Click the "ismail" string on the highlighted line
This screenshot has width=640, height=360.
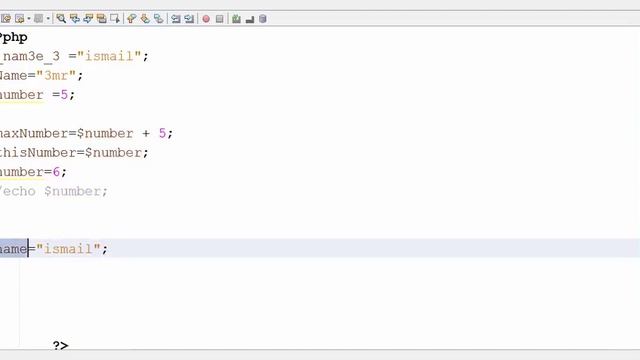point(68,249)
